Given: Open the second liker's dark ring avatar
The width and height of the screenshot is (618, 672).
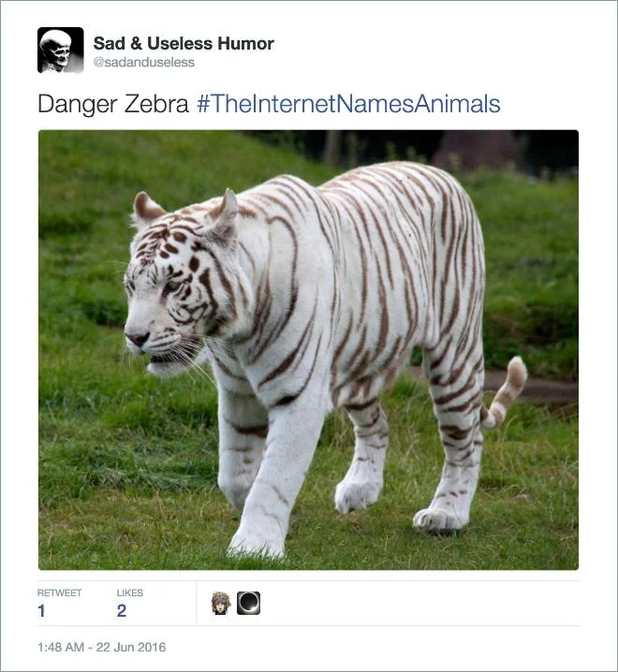Looking at the screenshot, I should coord(248,603).
